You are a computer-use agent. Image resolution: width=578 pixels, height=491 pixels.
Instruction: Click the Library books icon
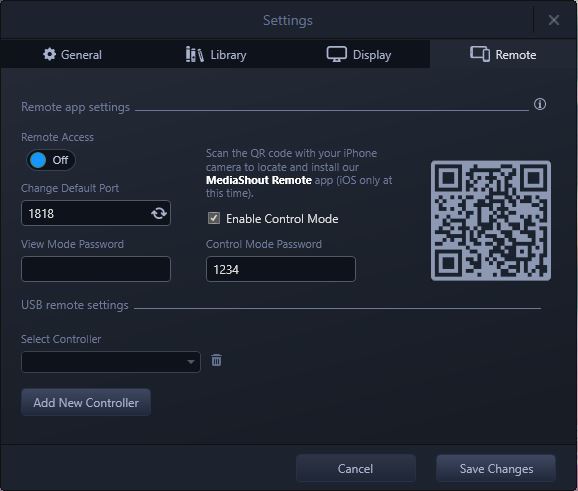tap(194, 54)
